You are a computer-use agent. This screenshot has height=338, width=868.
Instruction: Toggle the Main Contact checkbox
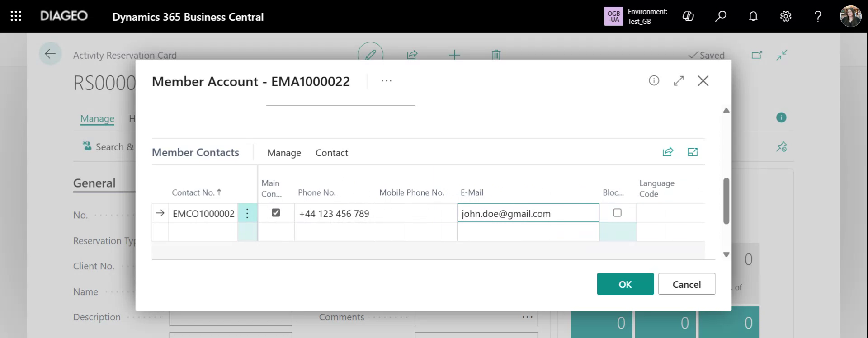pyautogui.click(x=276, y=212)
